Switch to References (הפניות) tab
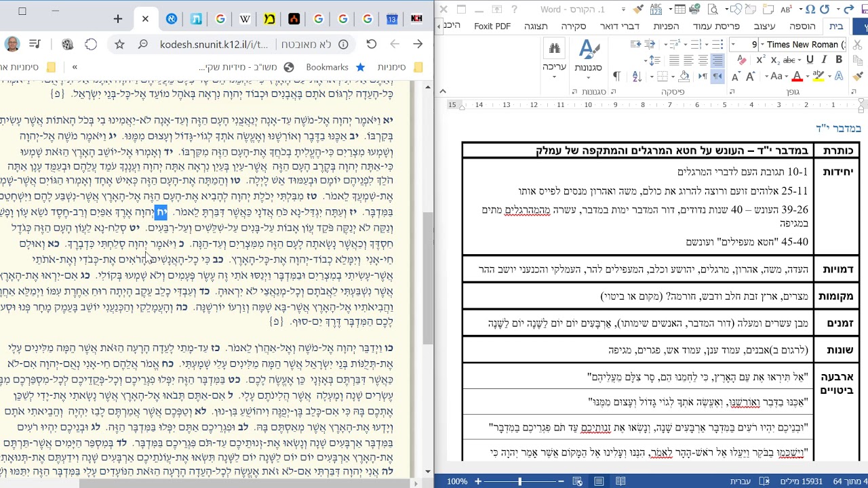This screenshot has width=868, height=488. click(x=666, y=26)
